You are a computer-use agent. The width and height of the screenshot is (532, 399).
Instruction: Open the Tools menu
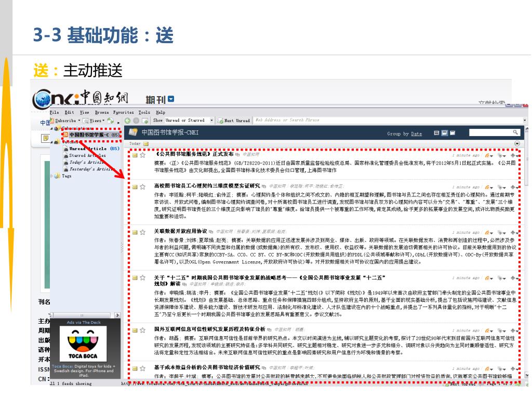click(144, 112)
